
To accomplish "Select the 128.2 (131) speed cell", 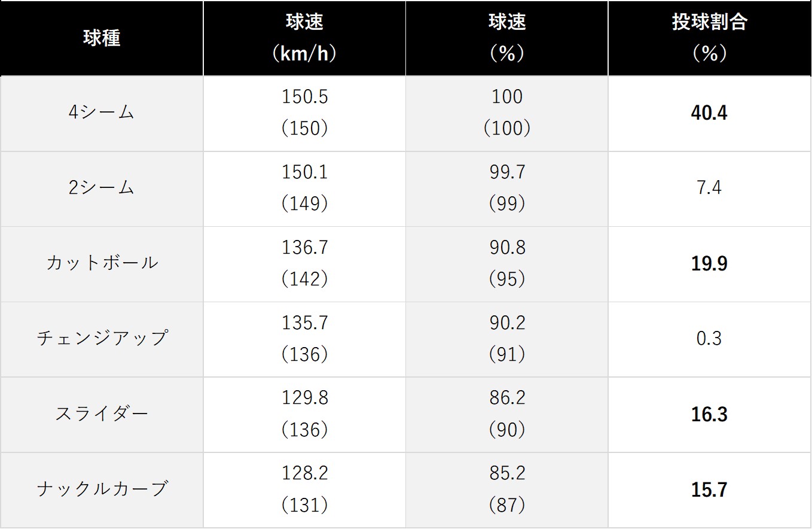I will pos(304,490).
